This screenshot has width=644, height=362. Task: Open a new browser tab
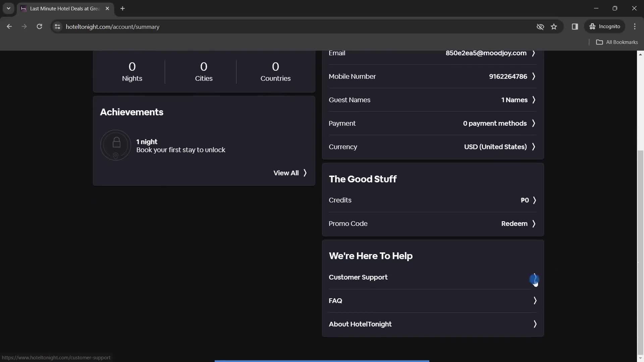pyautogui.click(x=122, y=8)
